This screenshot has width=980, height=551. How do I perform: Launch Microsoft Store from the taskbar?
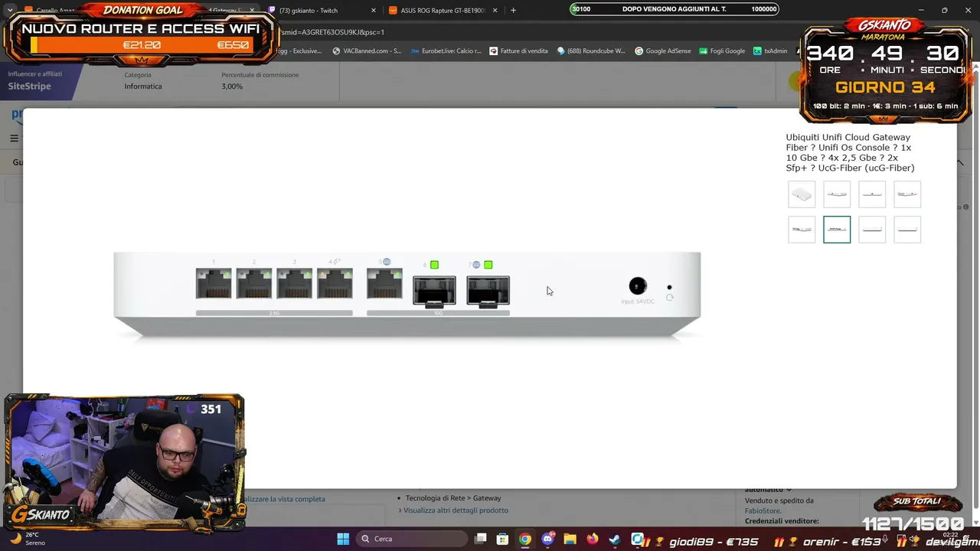pyautogui.click(x=502, y=539)
